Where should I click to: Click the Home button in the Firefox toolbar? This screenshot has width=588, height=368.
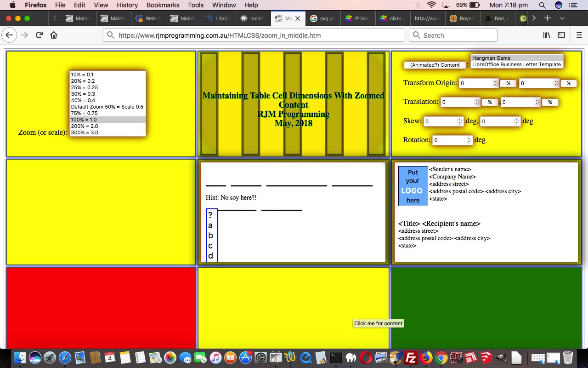[54, 35]
